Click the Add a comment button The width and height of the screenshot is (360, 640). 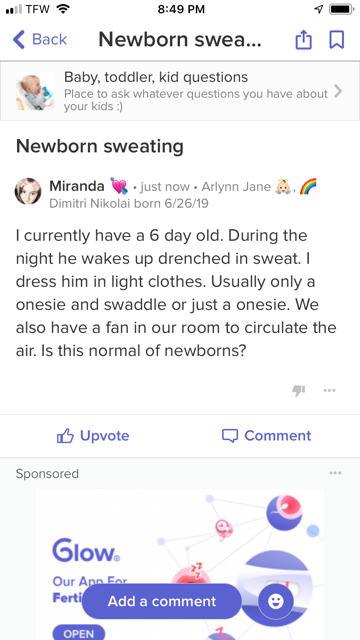point(162,601)
